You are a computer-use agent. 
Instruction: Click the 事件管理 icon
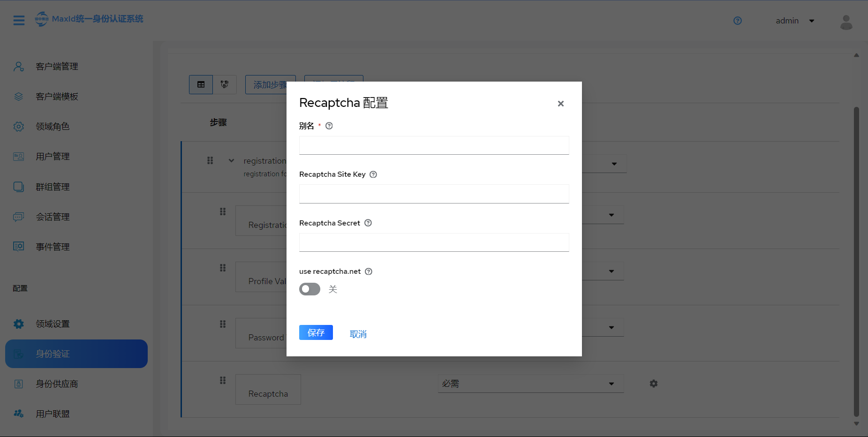click(19, 247)
